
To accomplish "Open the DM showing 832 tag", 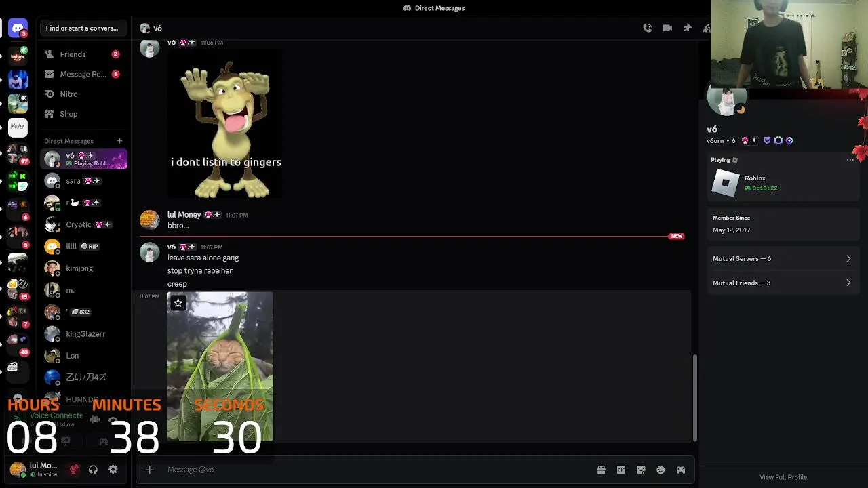I will pos(83,312).
